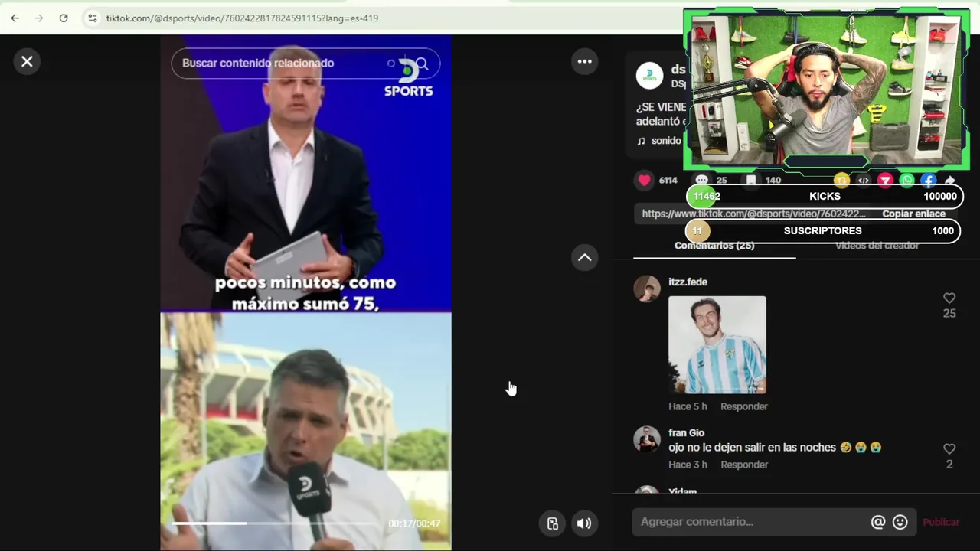This screenshot has width=980, height=551.
Task: Open the emoji picker icon
Action: coord(900,522)
